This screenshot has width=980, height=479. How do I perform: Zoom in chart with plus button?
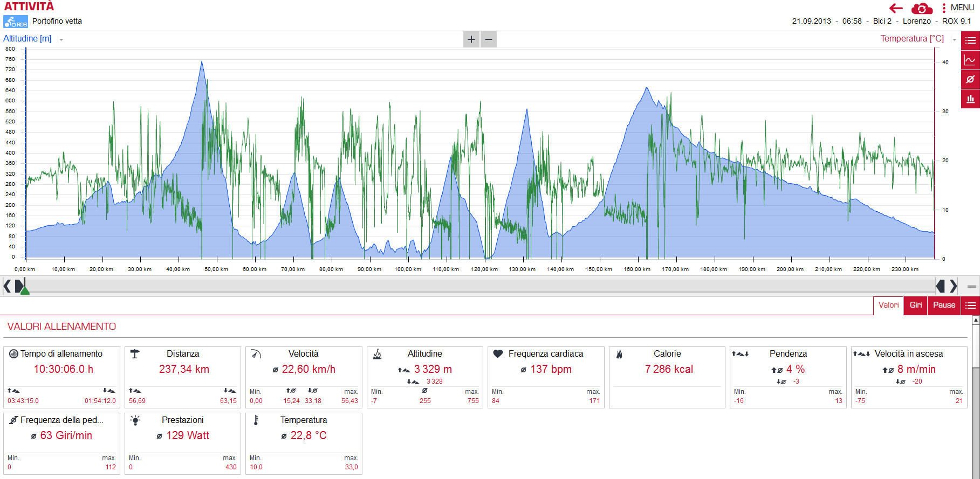[471, 39]
